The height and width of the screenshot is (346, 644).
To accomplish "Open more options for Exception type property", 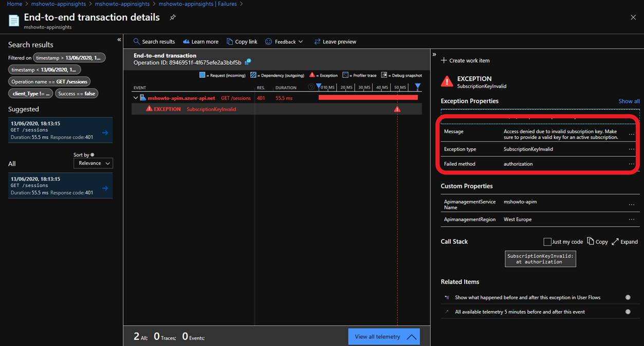I will tap(632, 150).
